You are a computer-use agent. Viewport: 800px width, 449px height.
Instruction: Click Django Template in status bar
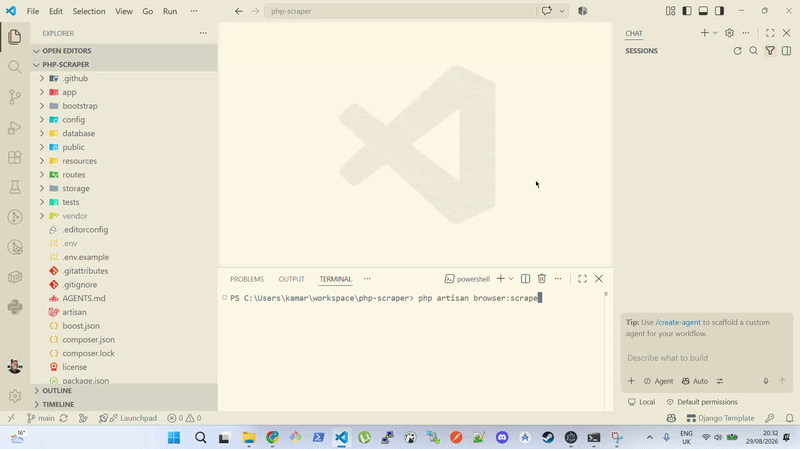[x=720, y=418]
